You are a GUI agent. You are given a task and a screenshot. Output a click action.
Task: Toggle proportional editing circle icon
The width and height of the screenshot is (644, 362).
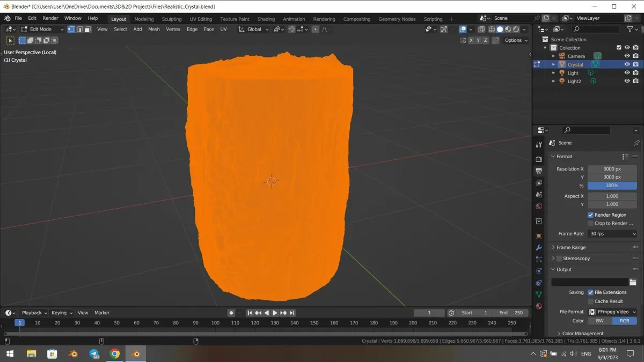(316, 29)
